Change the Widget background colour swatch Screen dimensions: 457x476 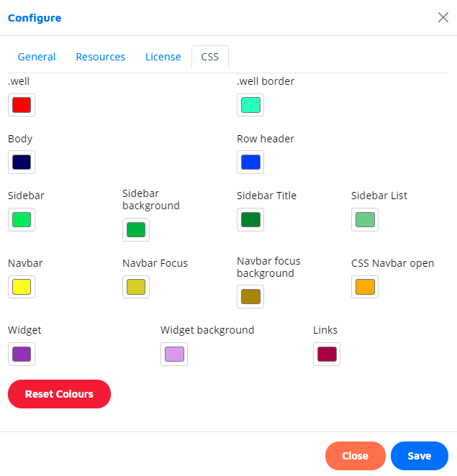(x=174, y=354)
